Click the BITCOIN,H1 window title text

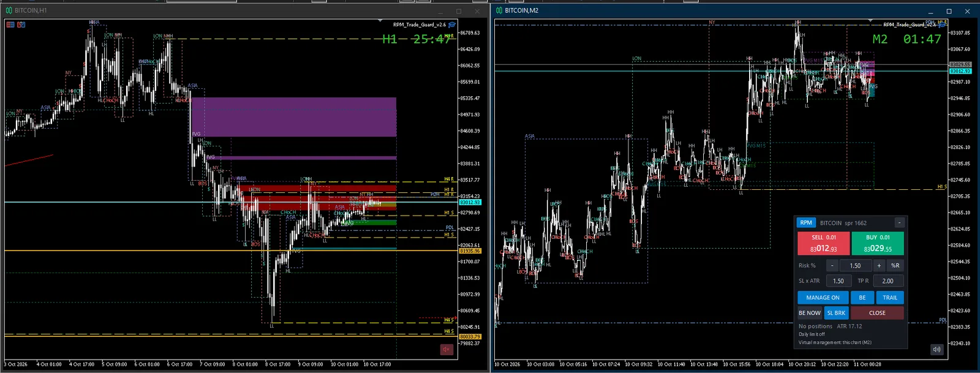(x=31, y=10)
